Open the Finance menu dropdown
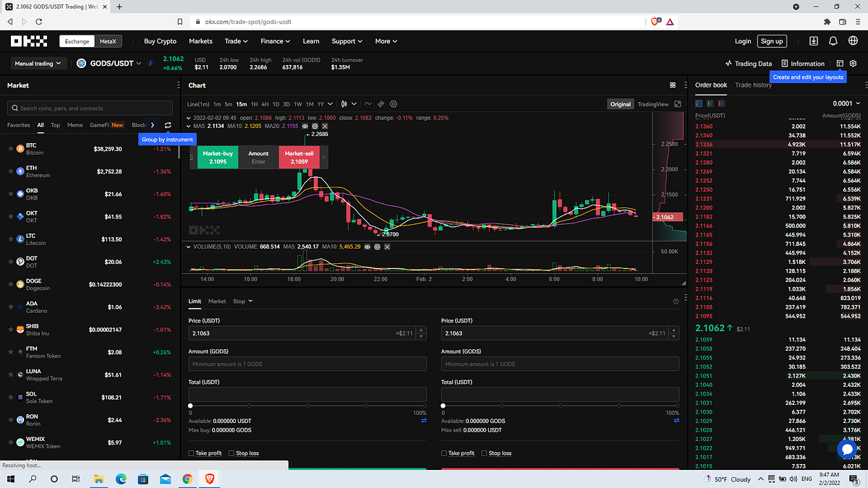 coord(276,41)
